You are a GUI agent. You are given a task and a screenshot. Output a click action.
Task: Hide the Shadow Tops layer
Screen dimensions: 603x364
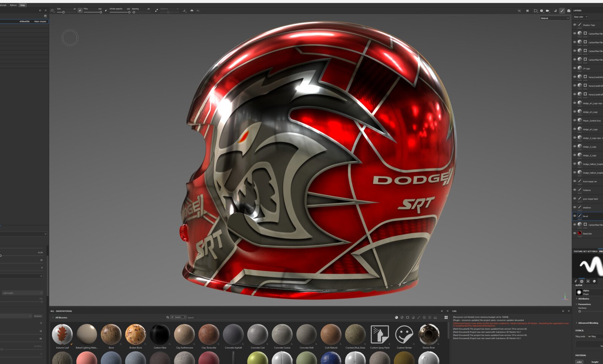click(x=575, y=25)
